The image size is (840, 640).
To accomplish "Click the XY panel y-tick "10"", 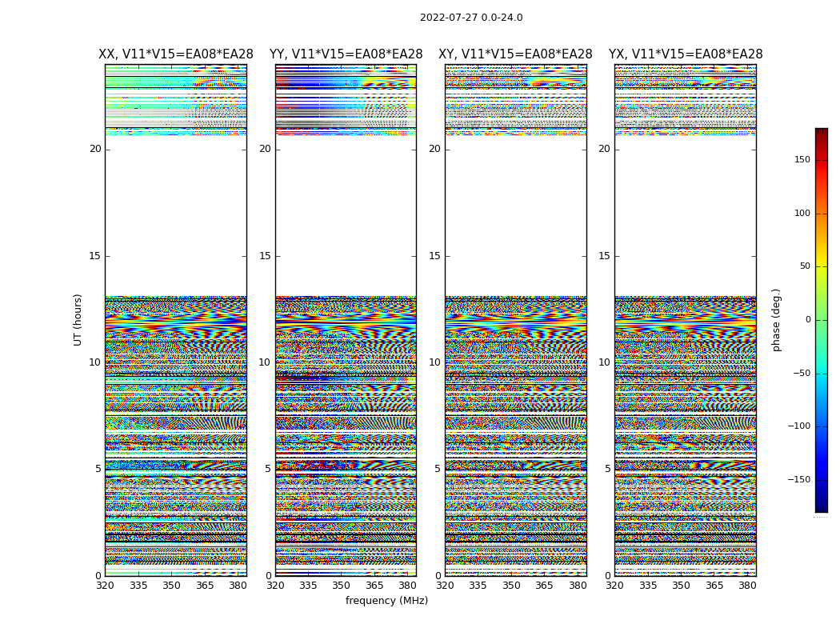I will click(x=435, y=362).
